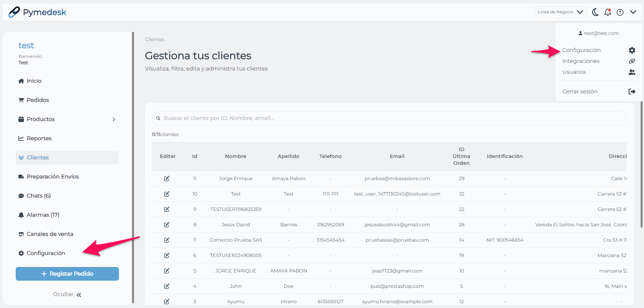Click logout icon beside Cerrar sesión
Screen dimensions: 644x308
[x=632, y=91]
